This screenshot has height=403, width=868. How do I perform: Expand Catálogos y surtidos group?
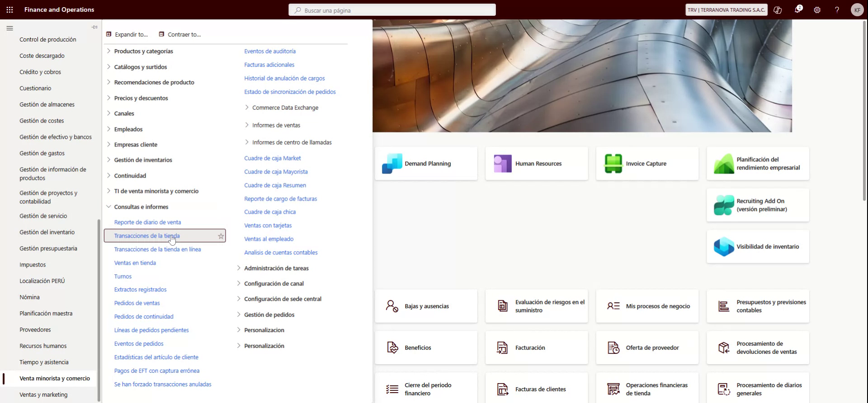pyautogui.click(x=108, y=67)
